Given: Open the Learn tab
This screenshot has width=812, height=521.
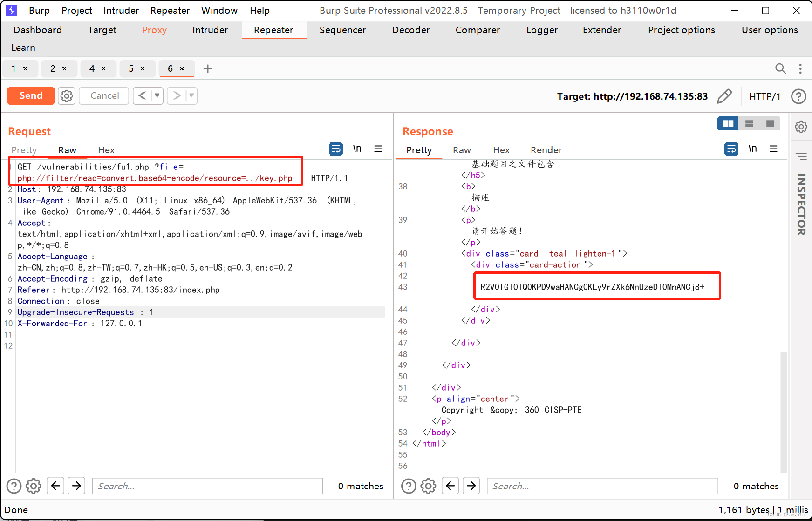Looking at the screenshot, I should (x=23, y=48).
